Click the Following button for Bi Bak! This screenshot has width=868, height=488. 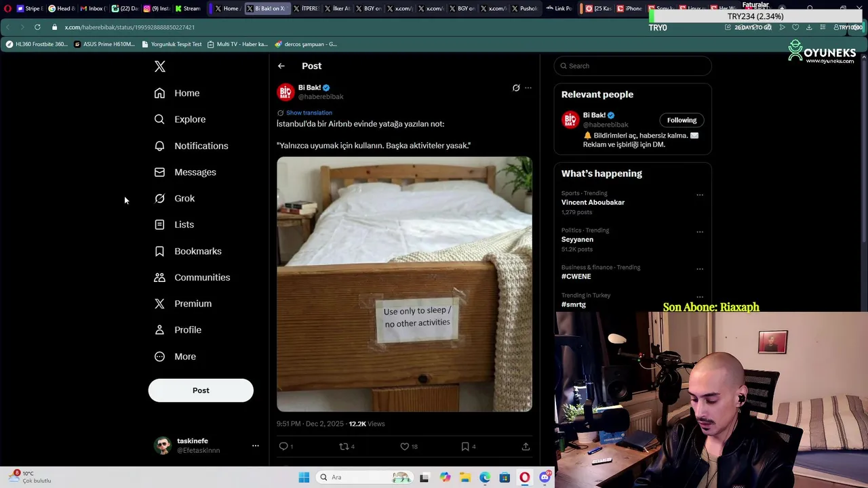pos(682,120)
